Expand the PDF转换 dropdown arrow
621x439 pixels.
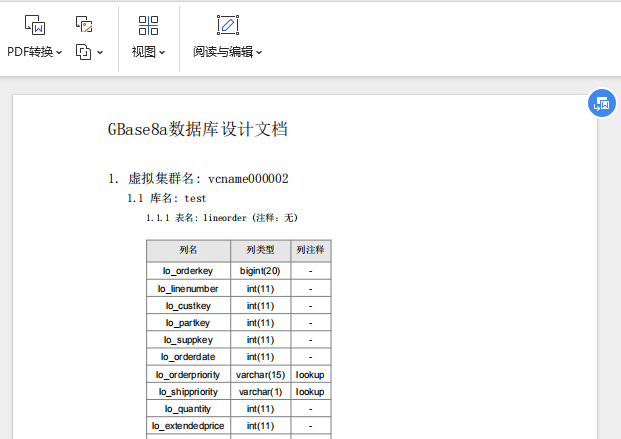point(59,52)
